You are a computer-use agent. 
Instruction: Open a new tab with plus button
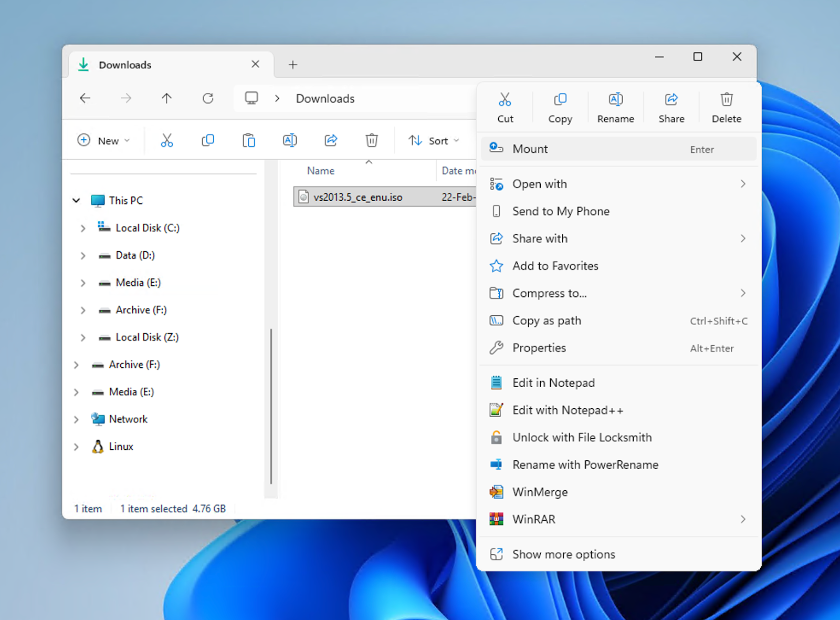(x=293, y=65)
